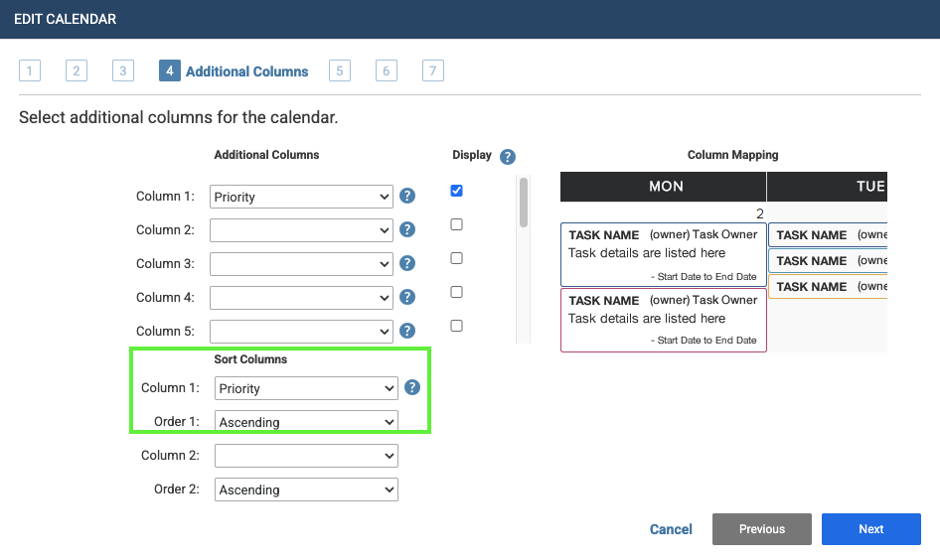Click help icon beside Additional Column 3
Screen dimensions: 940x560
pos(407,264)
